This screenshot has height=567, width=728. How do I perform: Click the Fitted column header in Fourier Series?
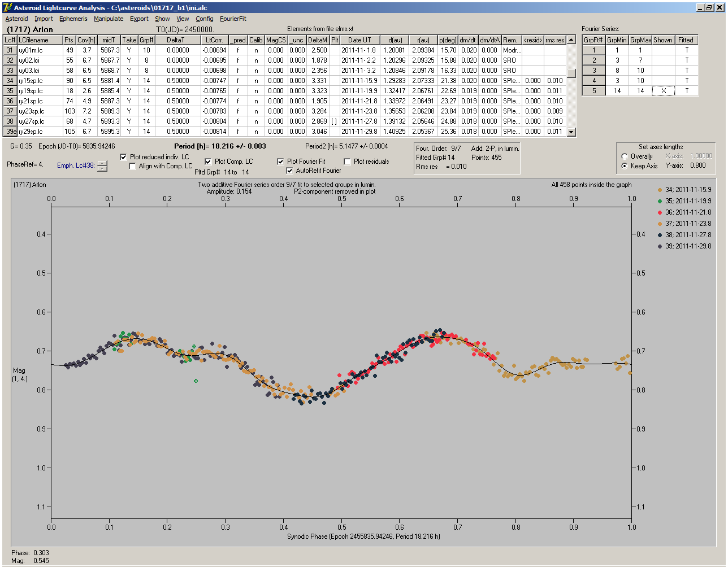[686, 40]
